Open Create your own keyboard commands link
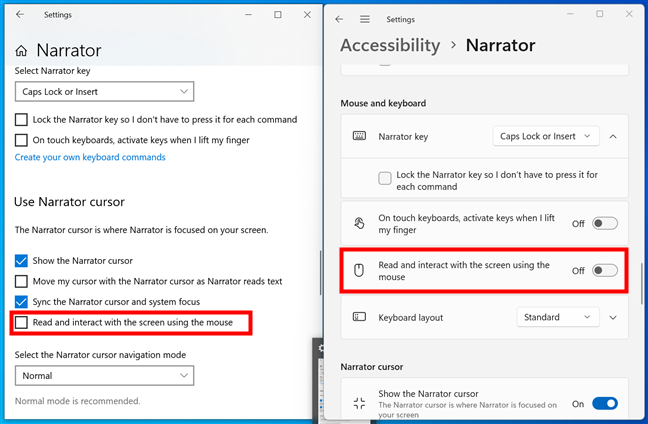The image size is (648, 424). (x=90, y=157)
